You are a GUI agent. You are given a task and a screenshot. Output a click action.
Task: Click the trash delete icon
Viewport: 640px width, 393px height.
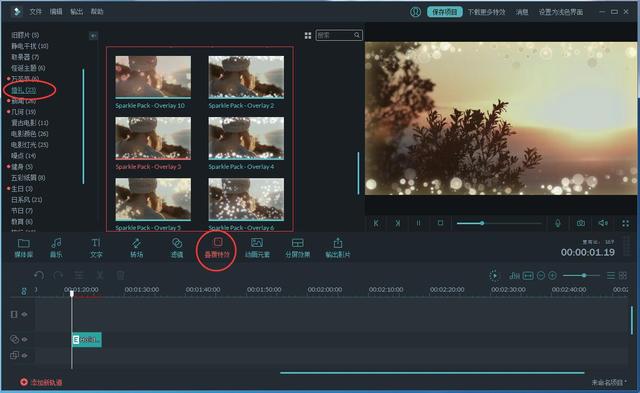(x=120, y=275)
